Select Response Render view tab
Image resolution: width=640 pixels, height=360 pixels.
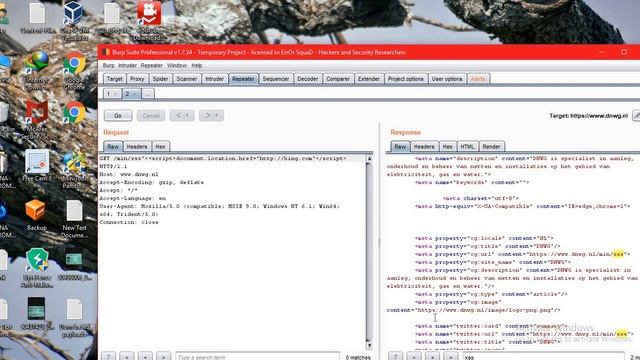pyautogui.click(x=491, y=147)
